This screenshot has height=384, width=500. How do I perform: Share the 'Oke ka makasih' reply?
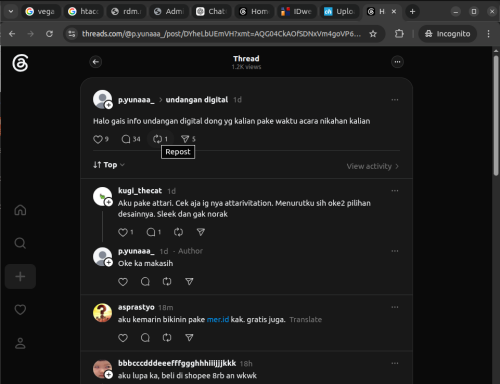point(189,282)
